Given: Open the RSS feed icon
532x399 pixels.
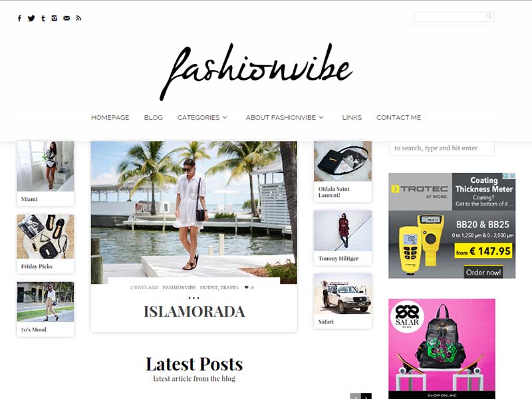Looking at the screenshot, I should (x=78, y=19).
